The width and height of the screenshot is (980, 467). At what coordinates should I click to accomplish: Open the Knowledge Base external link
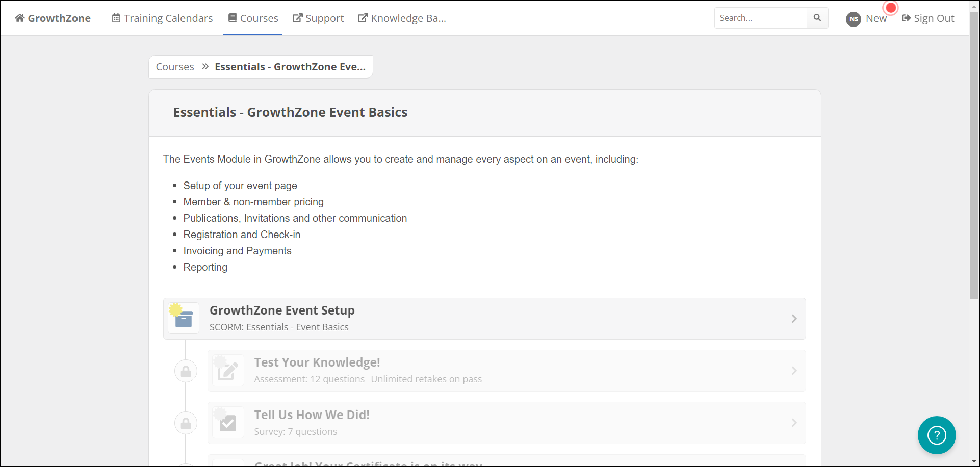click(x=402, y=18)
